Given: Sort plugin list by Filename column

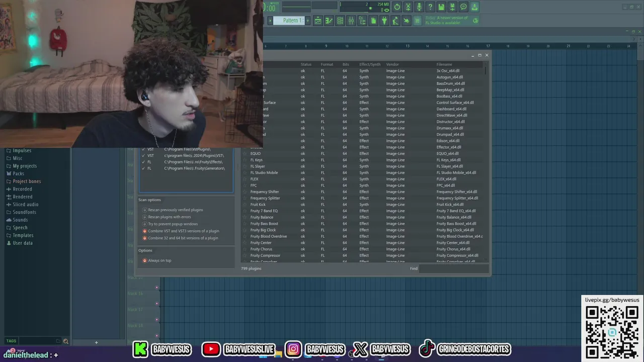Looking at the screenshot, I should (x=444, y=64).
